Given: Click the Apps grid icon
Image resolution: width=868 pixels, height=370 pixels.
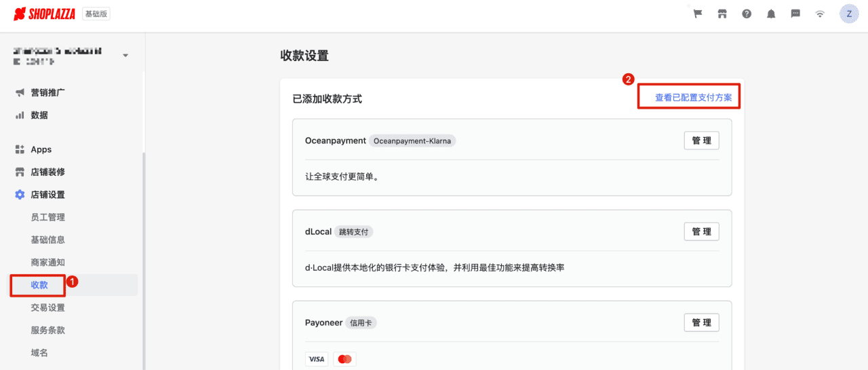Looking at the screenshot, I should click(20, 149).
